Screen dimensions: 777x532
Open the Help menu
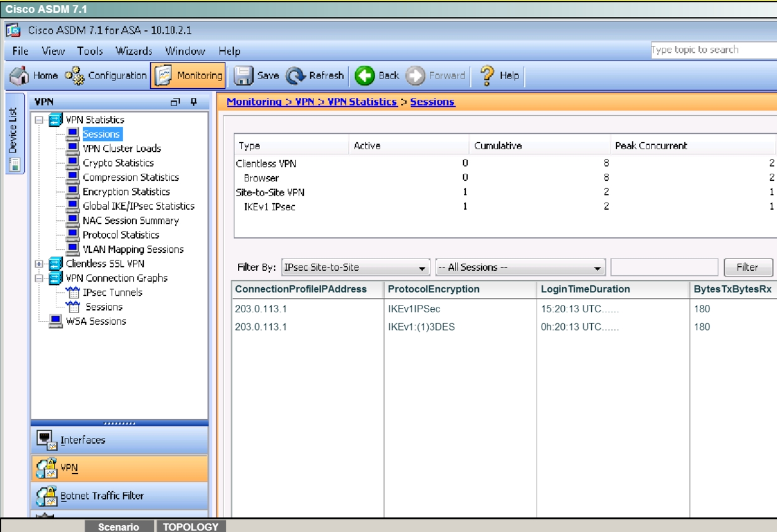pyautogui.click(x=230, y=51)
